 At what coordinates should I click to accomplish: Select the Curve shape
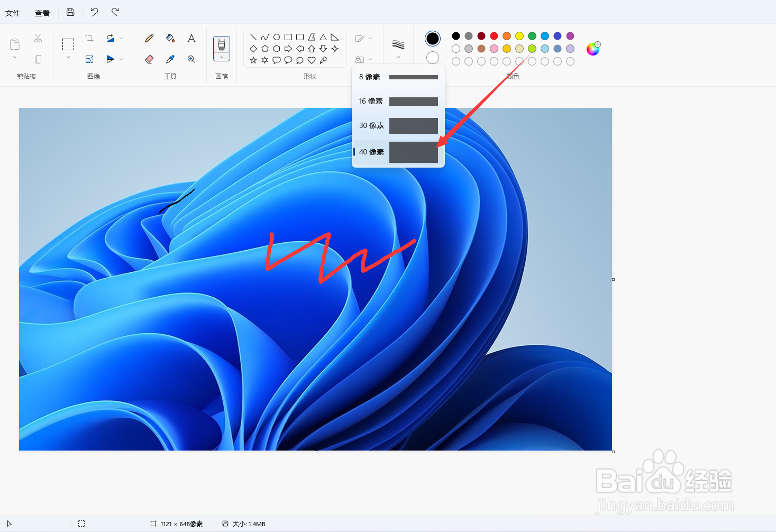[265, 37]
